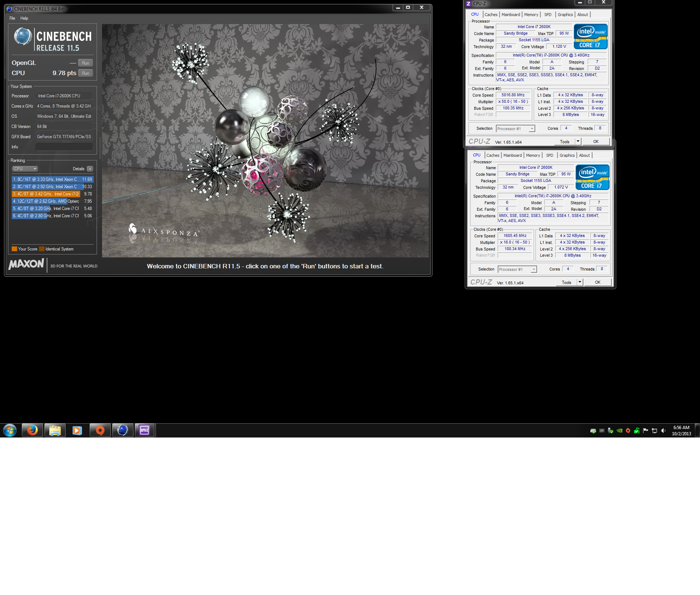The height and width of the screenshot is (595, 700).
Task: Click the Cinebench logo sphere icon
Action: 23,36
